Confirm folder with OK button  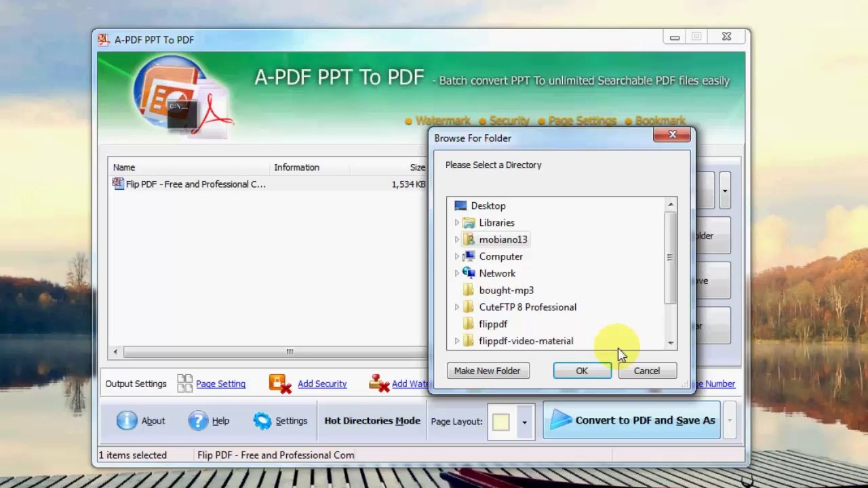[x=582, y=371]
